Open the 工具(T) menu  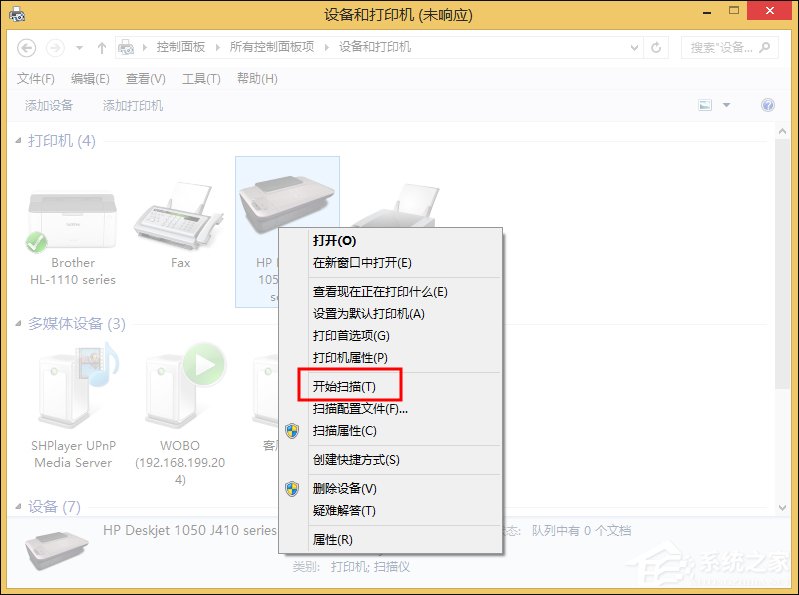tap(201, 79)
